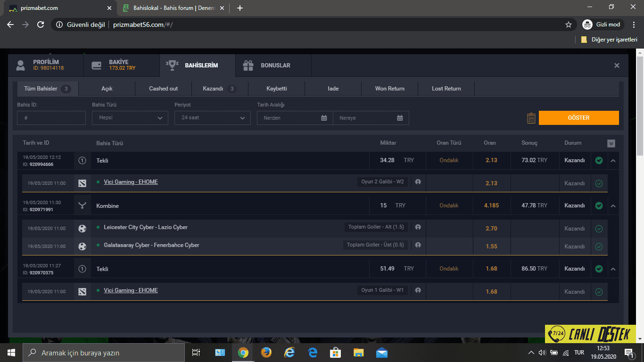This screenshot has width=644, height=362.
Task: Click the Gizli mod incognito indicator
Action: (603, 25)
